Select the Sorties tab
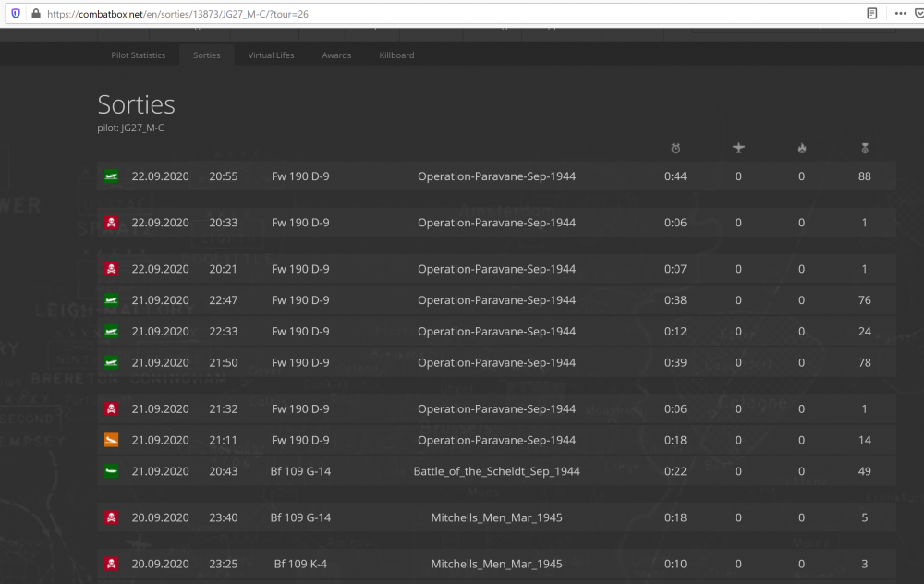The width and height of the screenshot is (924, 584). coord(207,55)
